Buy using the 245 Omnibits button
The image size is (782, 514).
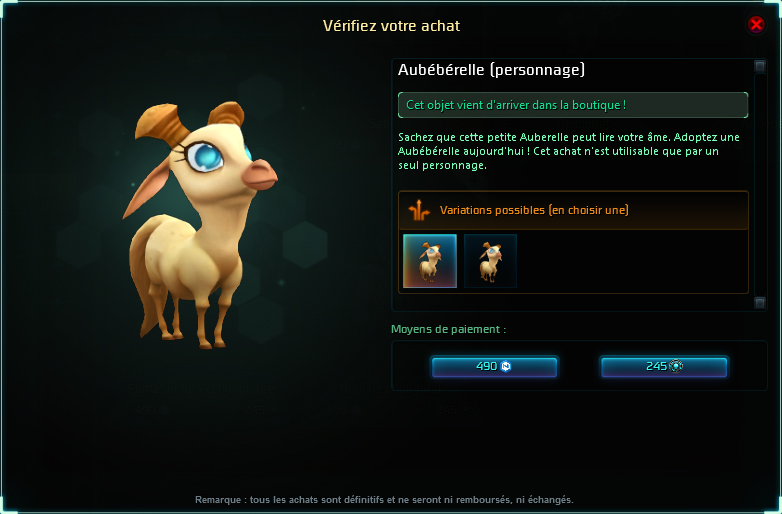pos(664,366)
